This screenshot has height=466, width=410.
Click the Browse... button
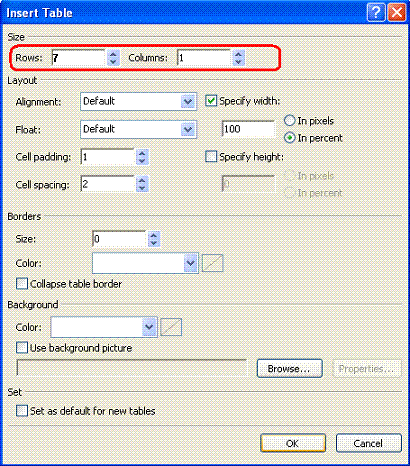pos(290,368)
